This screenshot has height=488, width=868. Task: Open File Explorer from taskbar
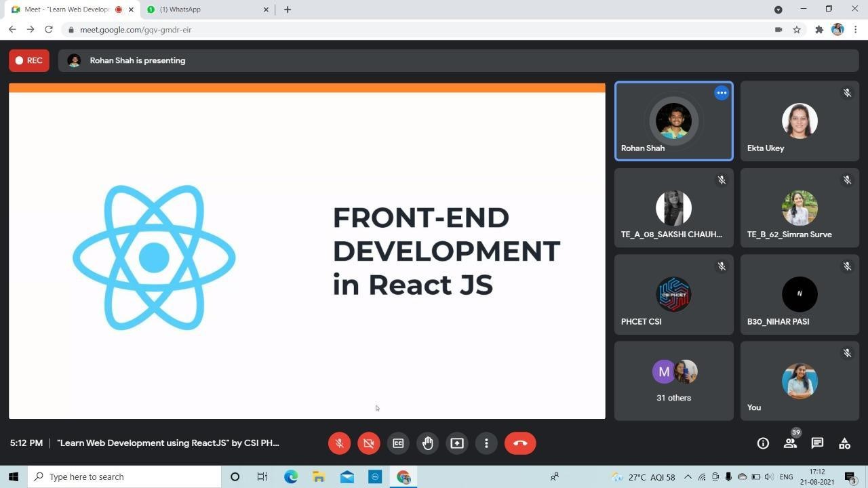tap(319, 477)
